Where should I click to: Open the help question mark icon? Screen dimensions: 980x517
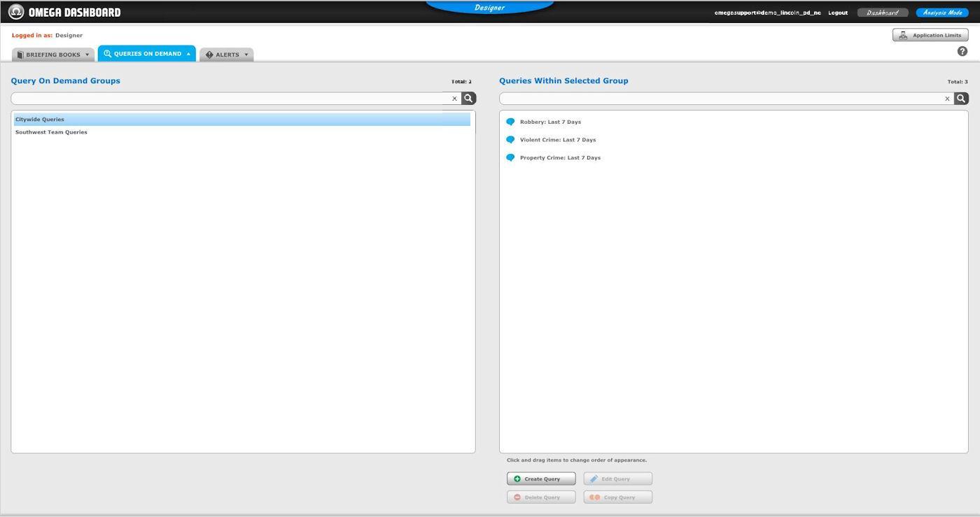coord(962,51)
